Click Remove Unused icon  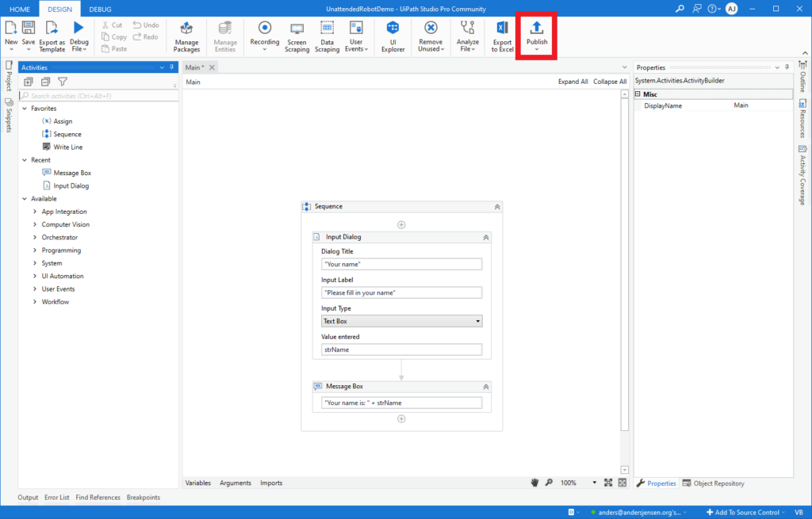tap(431, 28)
